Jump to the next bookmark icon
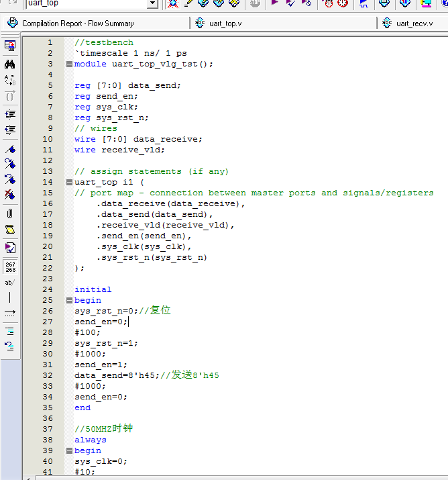 pos(10,164)
